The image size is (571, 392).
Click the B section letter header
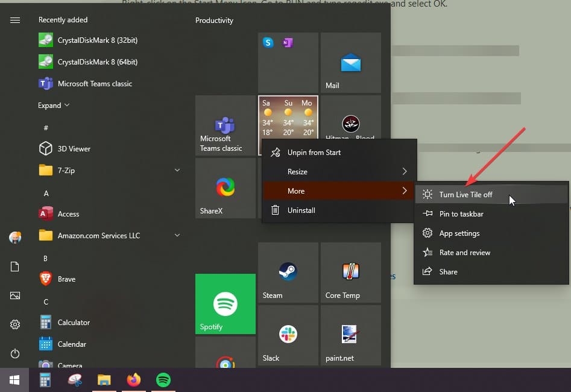tap(45, 258)
